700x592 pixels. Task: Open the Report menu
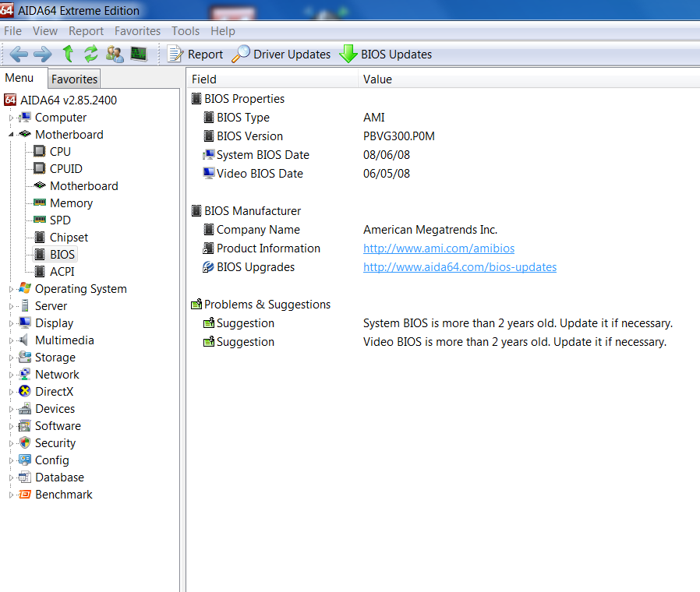[x=87, y=31]
